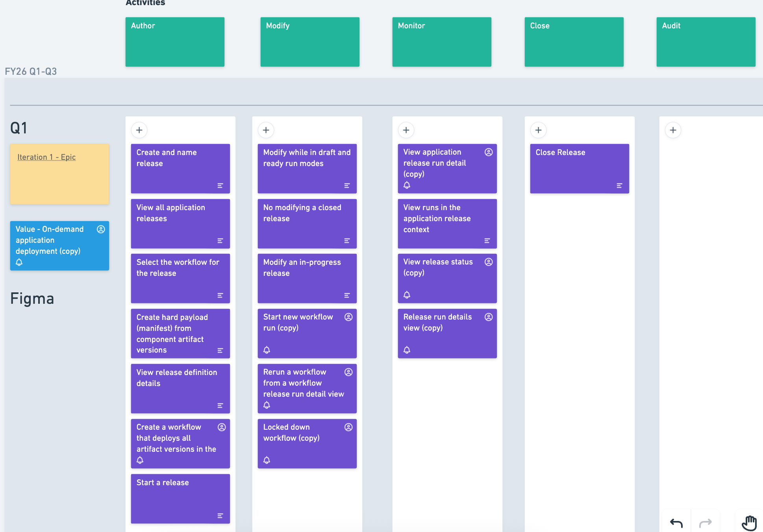
Task: Select the Monitor activity card
Action: [442, 42]
